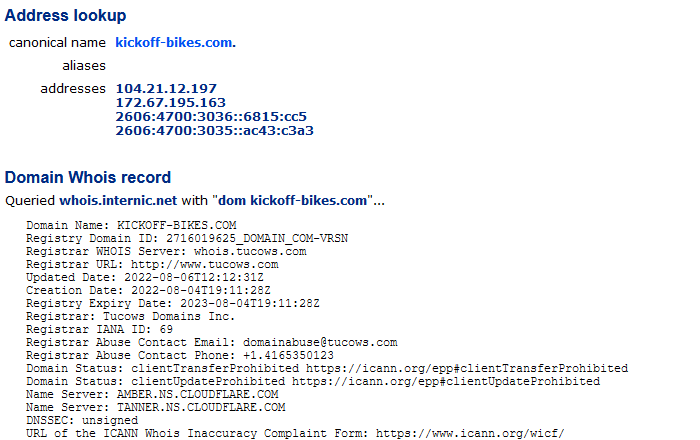Click the domainabuse@tucows.com email text
Image resolution: width=700 pixels, height=440 pixels.
(x=320, y=342)
